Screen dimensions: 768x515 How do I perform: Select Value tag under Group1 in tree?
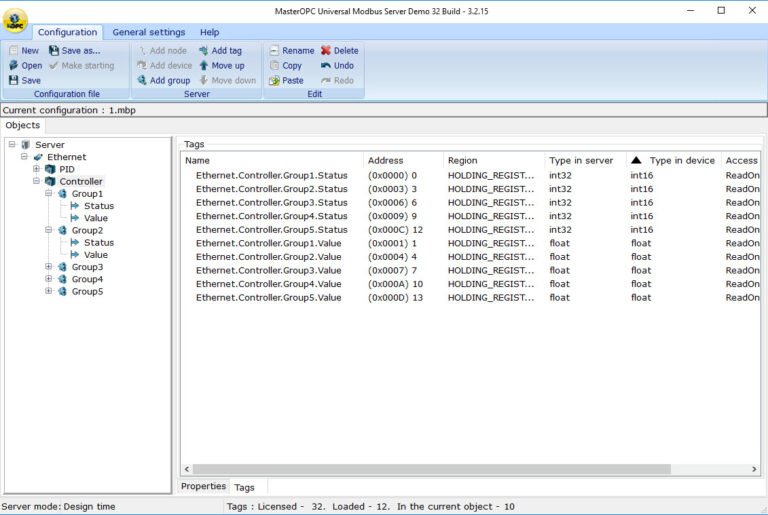pyautogui.click(x=96, y=218)
